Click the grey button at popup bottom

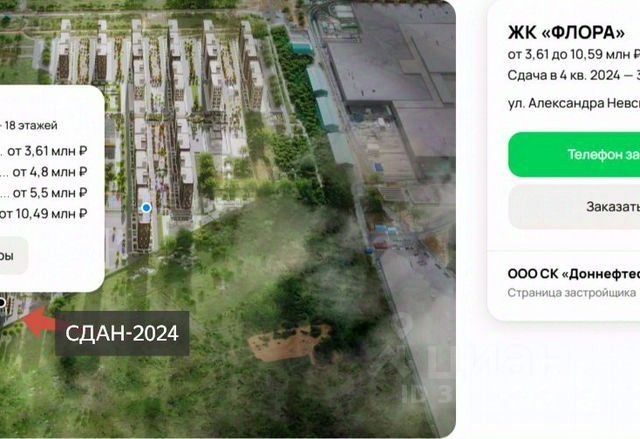[x=14, y=256]
